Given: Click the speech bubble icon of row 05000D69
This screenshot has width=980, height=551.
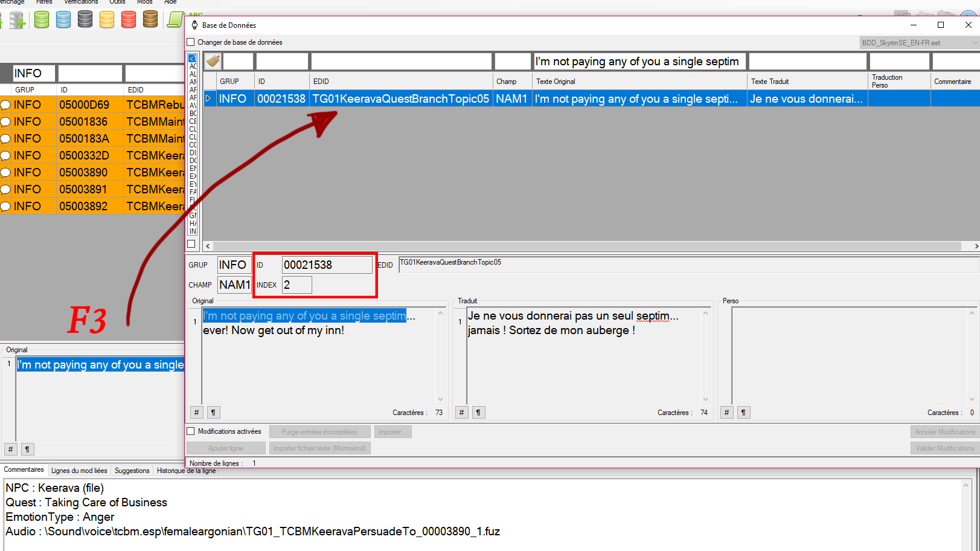Looking at the screenshot, I should [x=5, y=105].
